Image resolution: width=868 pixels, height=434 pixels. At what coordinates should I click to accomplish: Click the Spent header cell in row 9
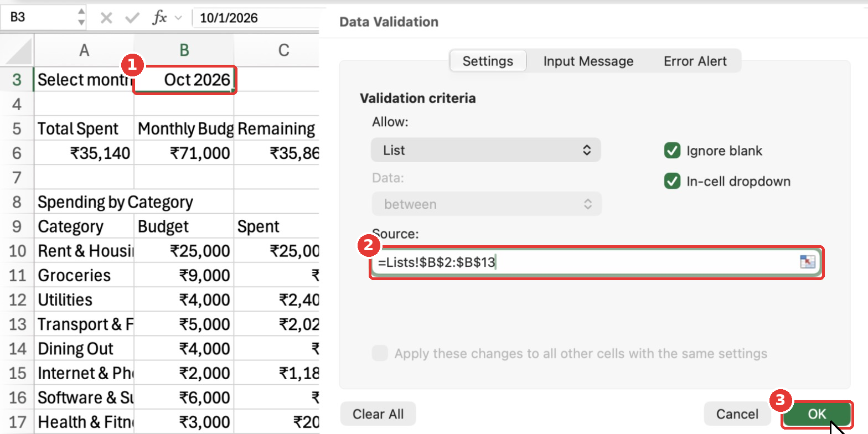pos(277,226)
